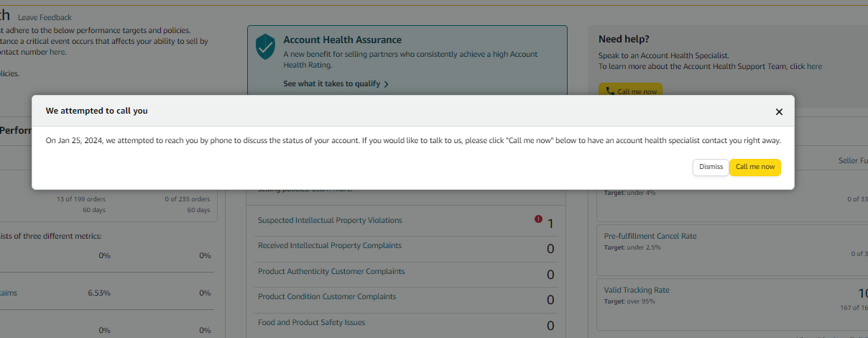Open Product Condition Customer Complaints
This screenshot has height=338, width=868.
(327, 296)
